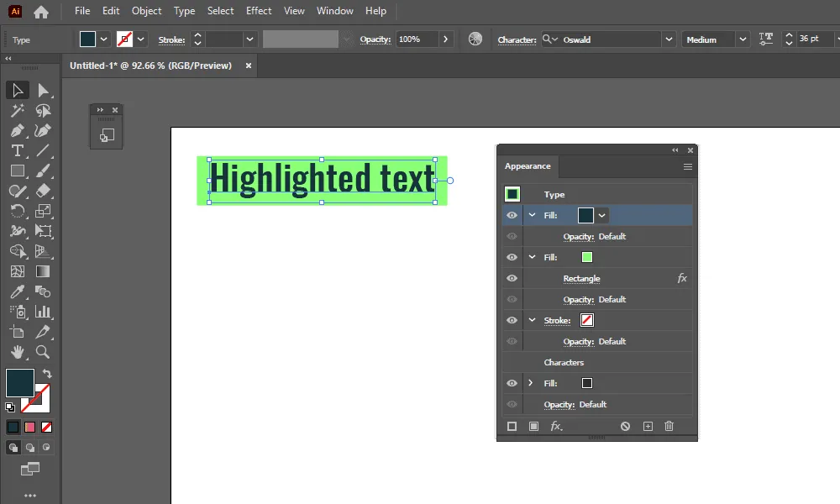This screenshot has width=840, height=504.
Task: Go to Home screen icon
Action: (x=41, y=11)
